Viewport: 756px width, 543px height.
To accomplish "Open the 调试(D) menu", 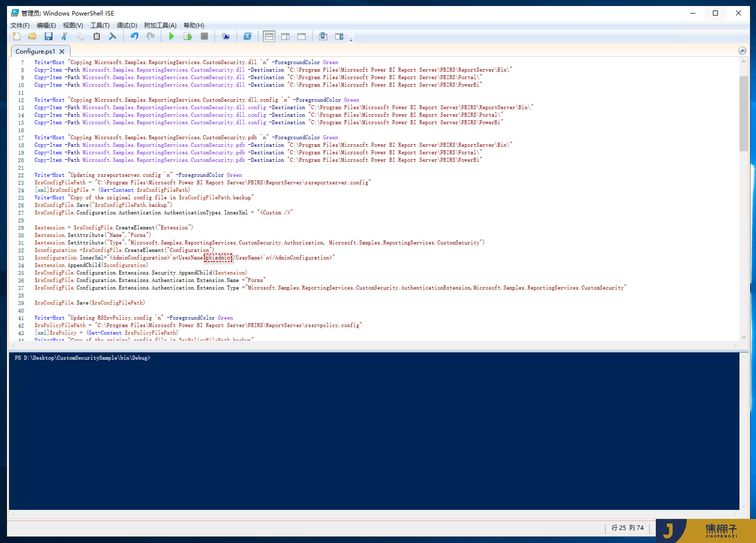I will pos(127,25).
